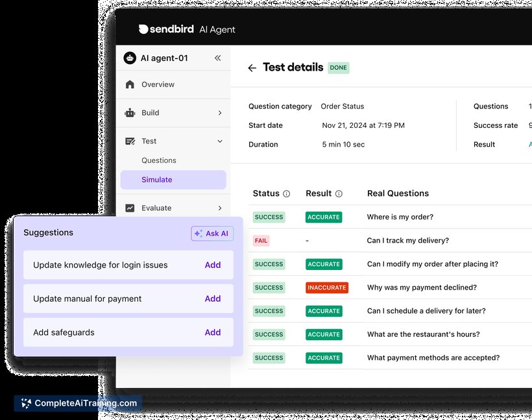Open What payment methods are accepted? row
This screenshot has width=532, height=420.
click(x=390, y=358)
